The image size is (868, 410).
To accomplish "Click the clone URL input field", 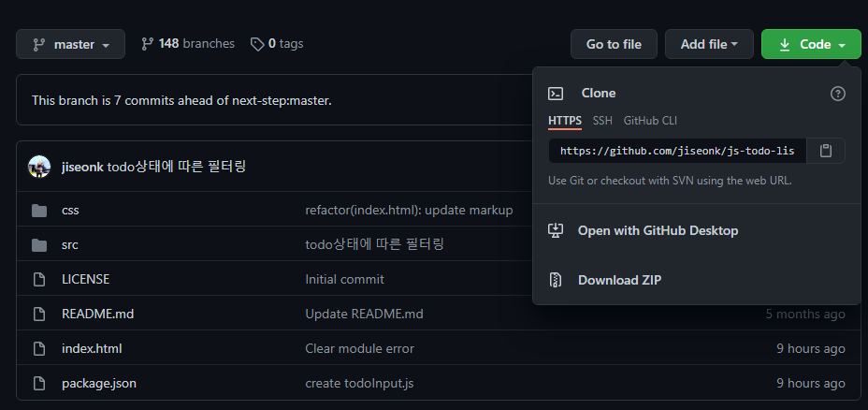I will coord(677,151).
